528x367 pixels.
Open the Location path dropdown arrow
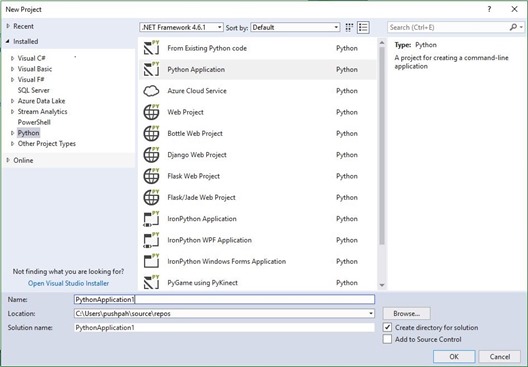tap(370, 313)
